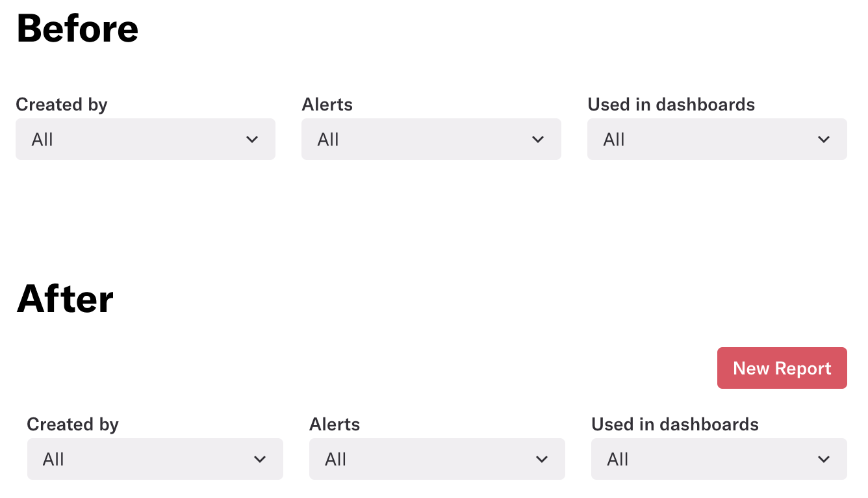The width and height of the screenshot is (868, 498).
Task: Click chevron arrow of After's Created by select
Action: (x=260, y=459)
